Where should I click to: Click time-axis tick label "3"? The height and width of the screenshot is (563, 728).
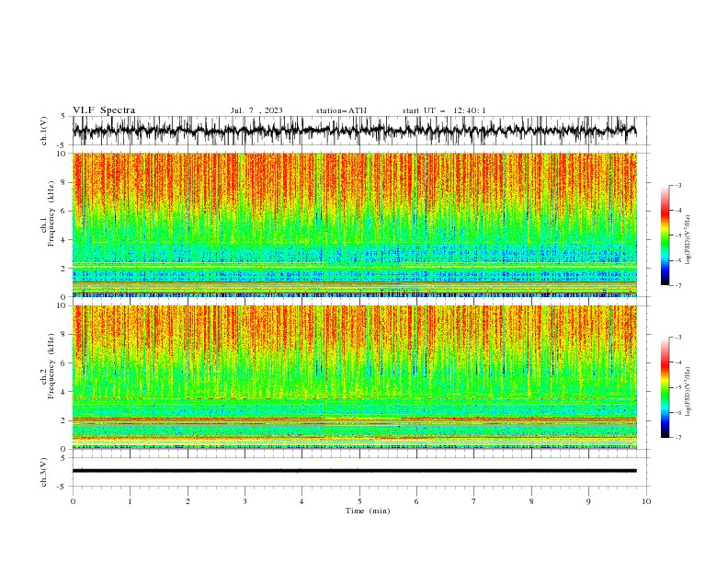pos(245,501)
